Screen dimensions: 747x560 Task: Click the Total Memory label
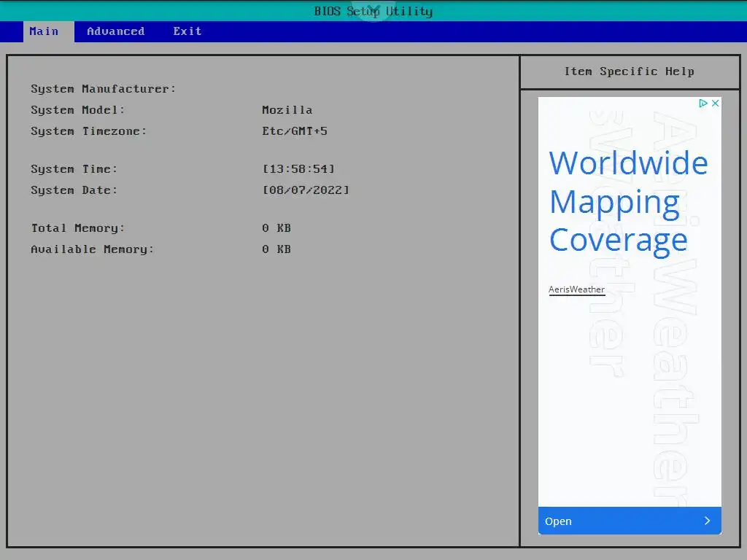click(77, 228)
